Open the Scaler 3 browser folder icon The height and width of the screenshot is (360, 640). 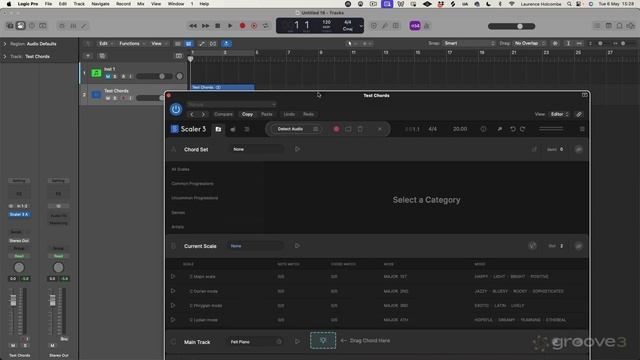218,129
